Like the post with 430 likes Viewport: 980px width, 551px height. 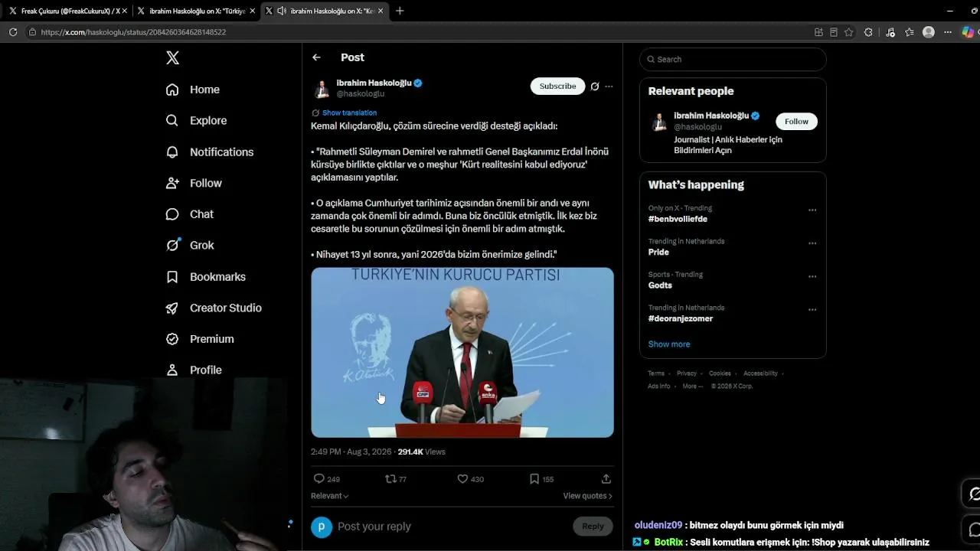click(x=462, y=479)
